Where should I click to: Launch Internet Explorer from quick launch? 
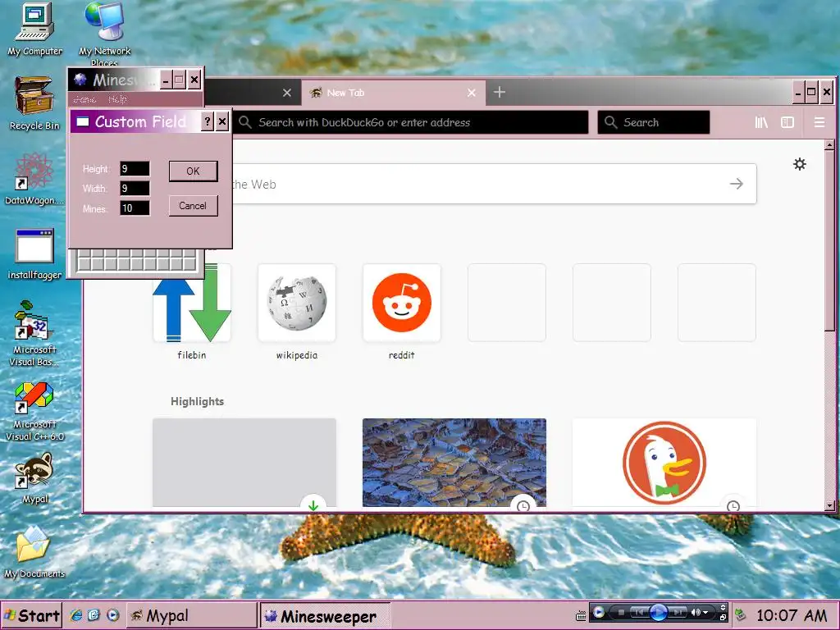[76, 615]
